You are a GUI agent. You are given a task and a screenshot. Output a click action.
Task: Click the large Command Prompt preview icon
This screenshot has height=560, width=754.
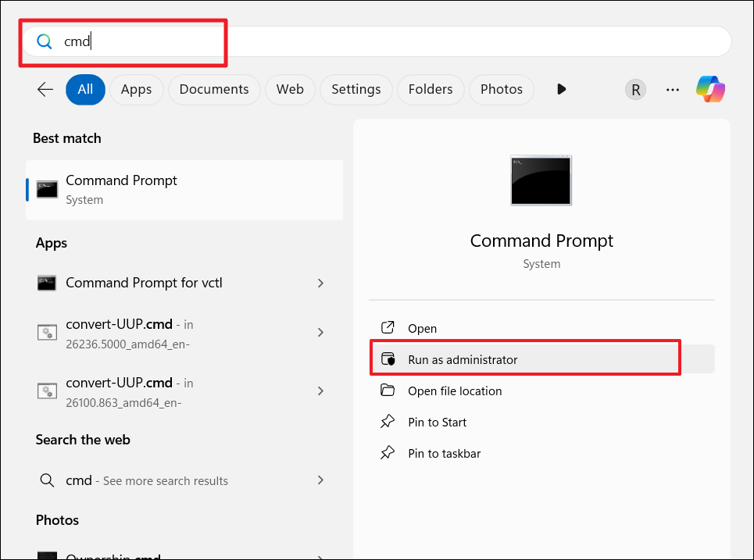tap(541, 180)
